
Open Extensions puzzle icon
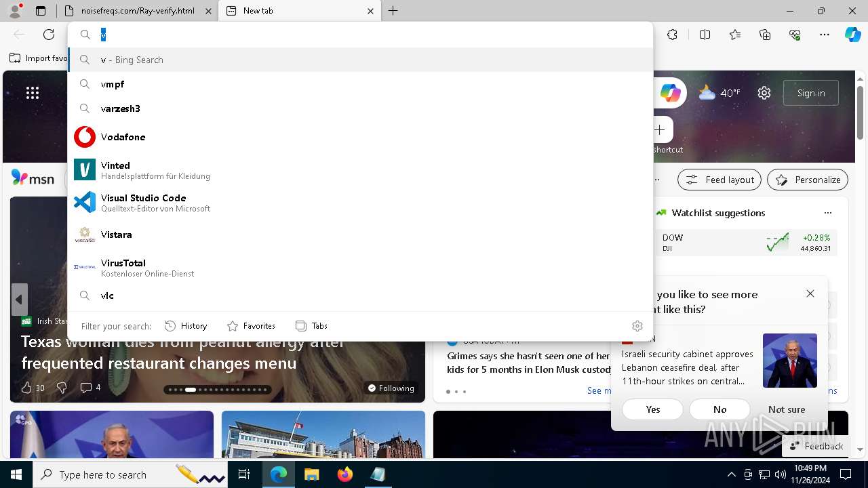tap(672, 35)
